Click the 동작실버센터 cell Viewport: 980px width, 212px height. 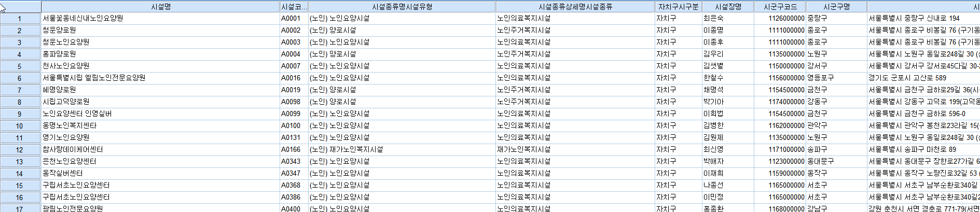pos(160,173)
